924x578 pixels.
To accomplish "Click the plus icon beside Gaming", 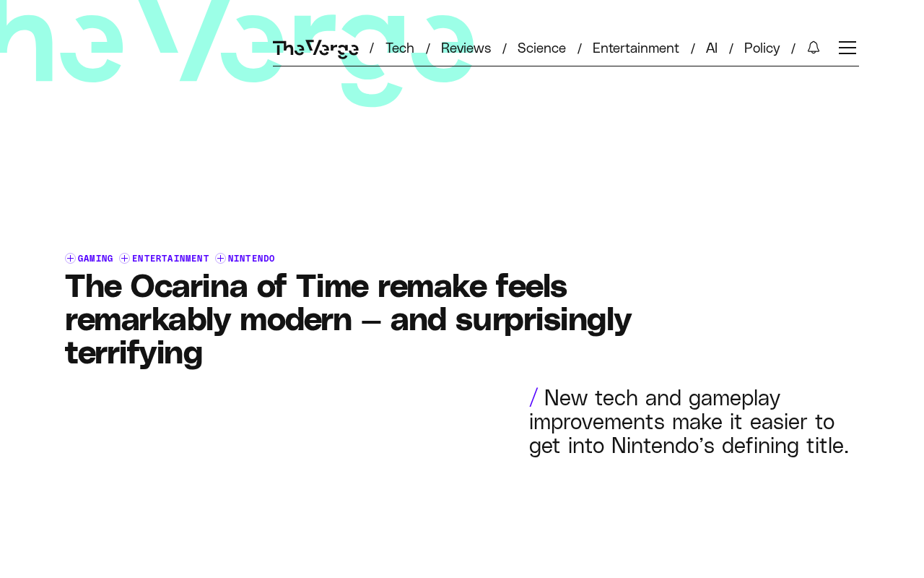I will point(70,259).
